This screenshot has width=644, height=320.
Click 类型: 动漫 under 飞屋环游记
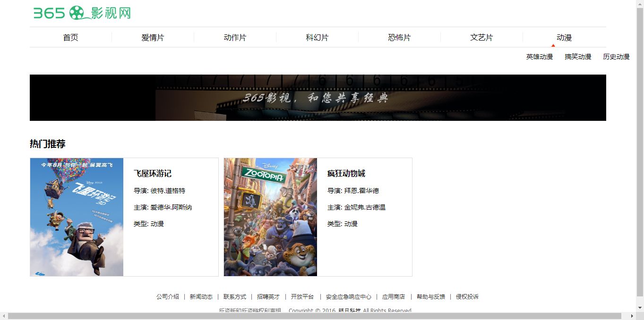click(149, 224)
